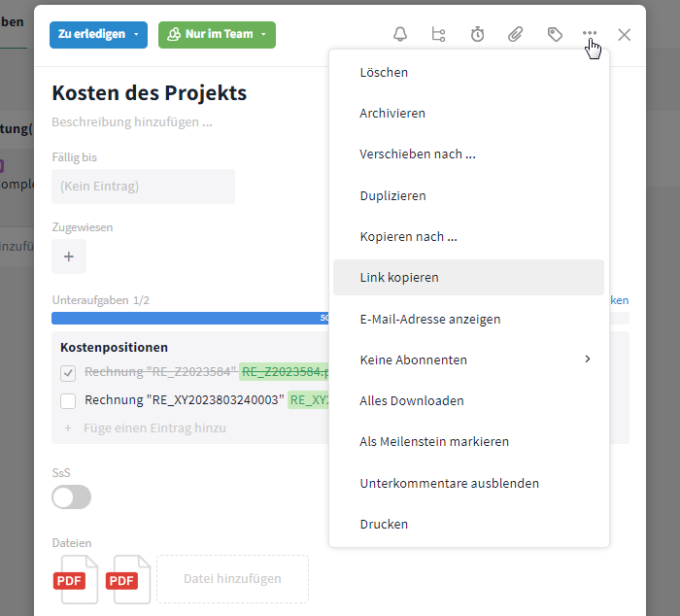Image resolution: width=680 pixels, height=616 pixels.
Task: Click 'Link kopieren' menu entry
Action: coord(469,277)
